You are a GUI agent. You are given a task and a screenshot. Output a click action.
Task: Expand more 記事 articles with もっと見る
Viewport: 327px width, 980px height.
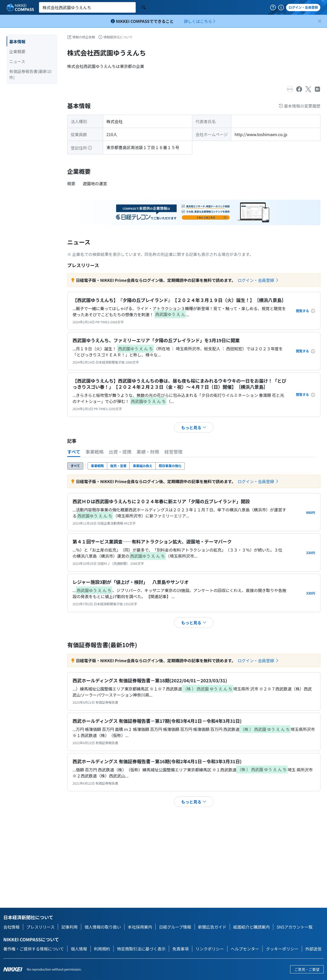[x=194, y=623]
